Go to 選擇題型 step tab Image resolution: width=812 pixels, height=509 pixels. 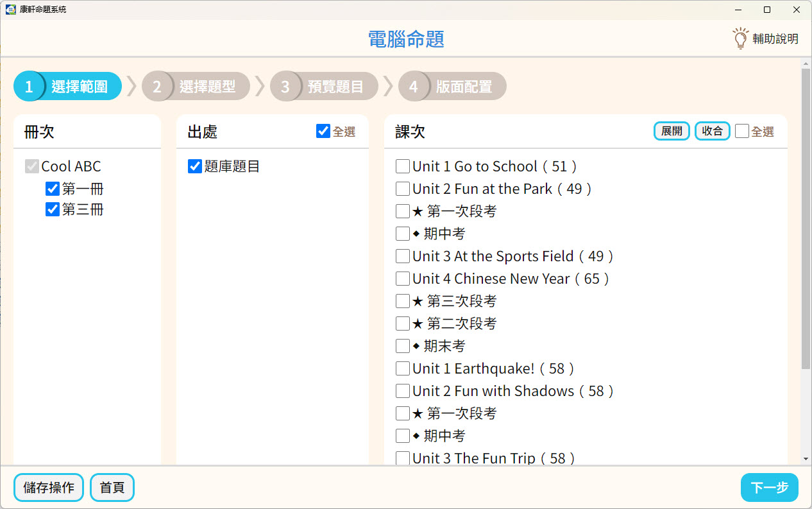[196, 87]
